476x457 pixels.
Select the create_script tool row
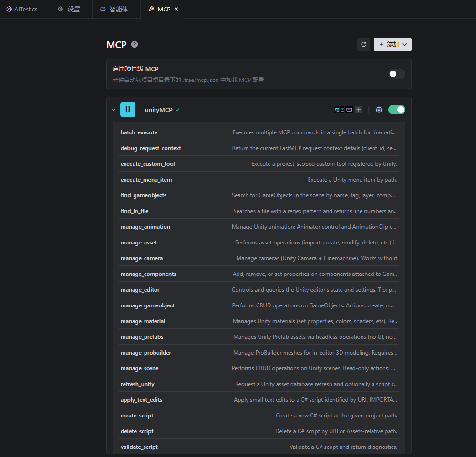point(259,416)
